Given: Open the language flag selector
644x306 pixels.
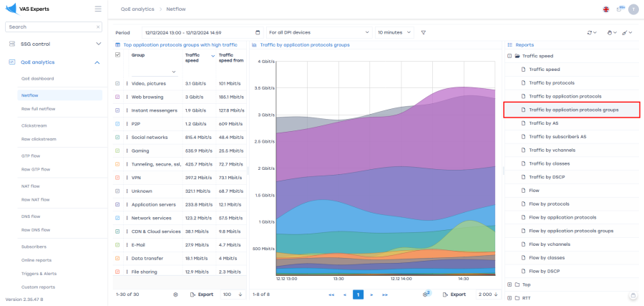Looking at the screenshot, I should (x=606, y=9).
